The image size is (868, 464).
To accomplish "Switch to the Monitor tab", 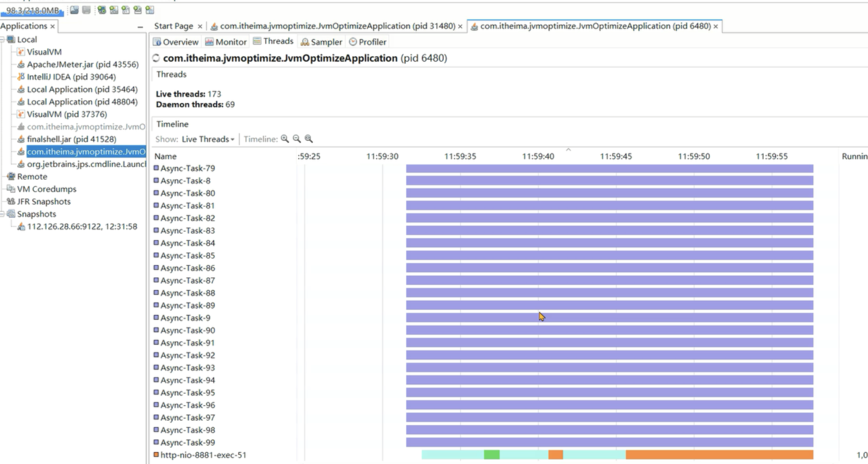I will pyautogui.click(x=226, y=42).
